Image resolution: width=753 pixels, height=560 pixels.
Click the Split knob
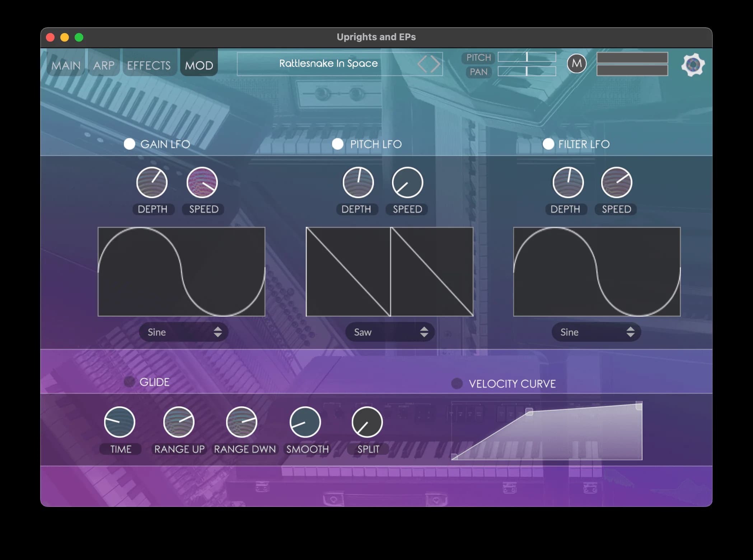click(x=367, y=422)
